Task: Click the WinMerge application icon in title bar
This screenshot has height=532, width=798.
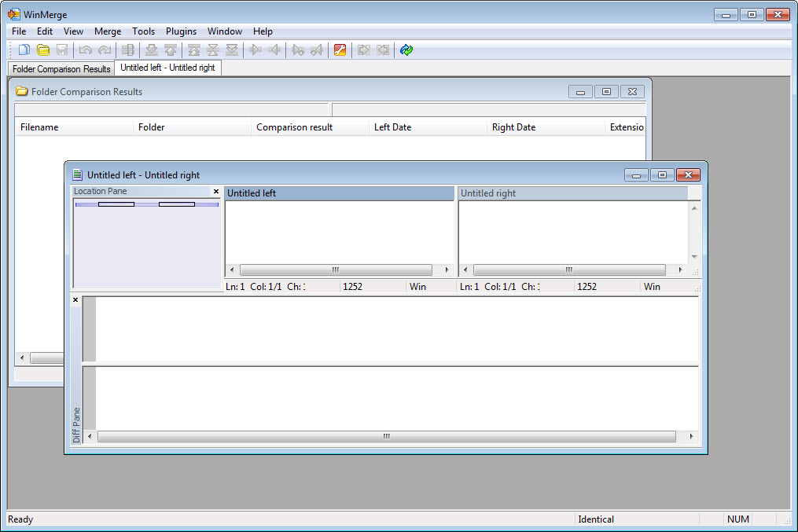Action: [13, 14]
